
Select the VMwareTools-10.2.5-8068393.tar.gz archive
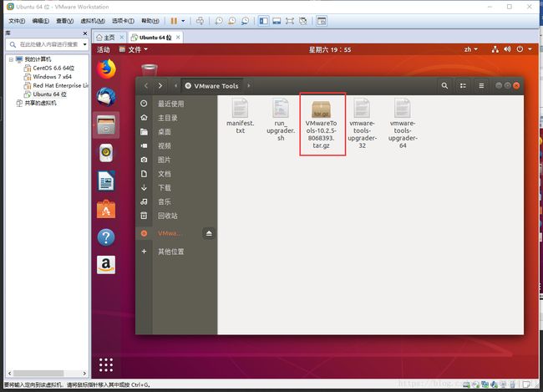(x=321, y=124)
